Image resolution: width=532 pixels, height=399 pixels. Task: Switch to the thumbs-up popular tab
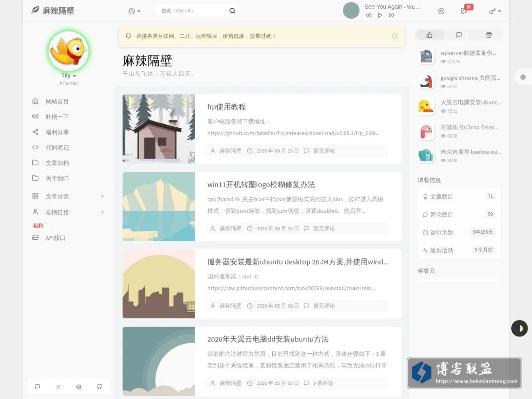point(429,35)
